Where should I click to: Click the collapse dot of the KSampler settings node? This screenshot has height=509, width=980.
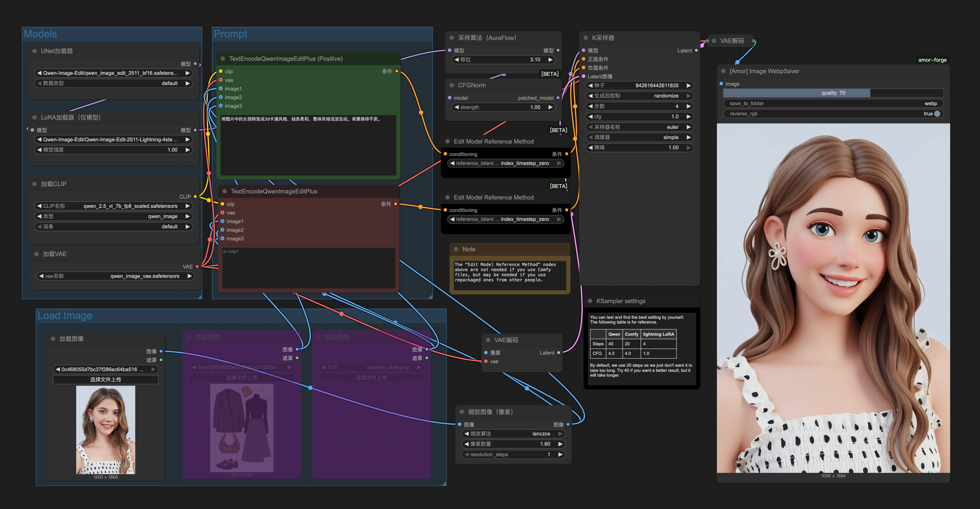(590, 301)
